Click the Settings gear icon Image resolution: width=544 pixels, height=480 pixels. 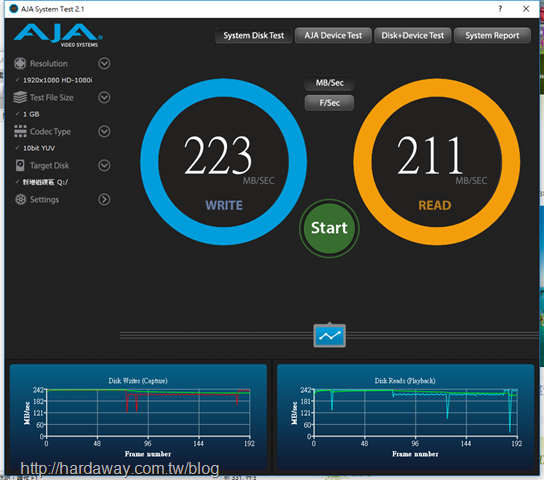(x=20, y=199)
